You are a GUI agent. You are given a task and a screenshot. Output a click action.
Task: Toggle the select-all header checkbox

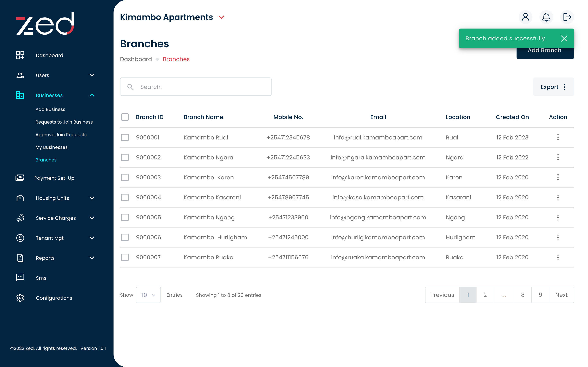click(x=125, y=117)
